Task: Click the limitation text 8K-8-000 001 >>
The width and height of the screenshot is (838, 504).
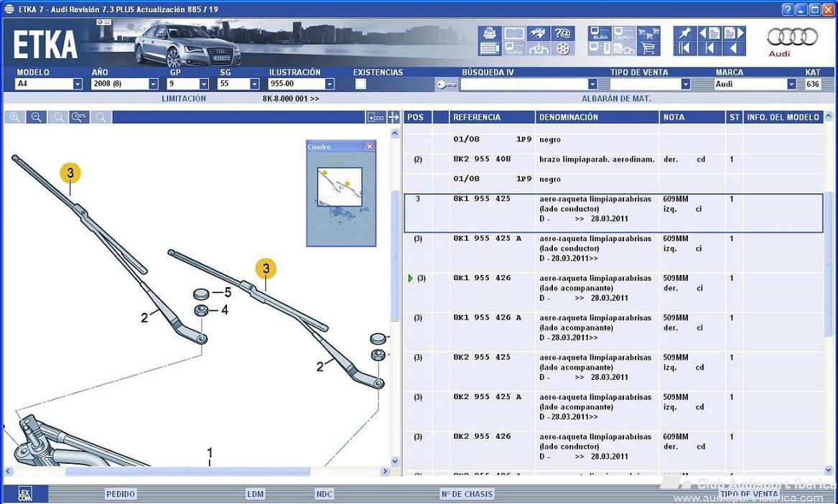Action: click(x=291, y=99)
